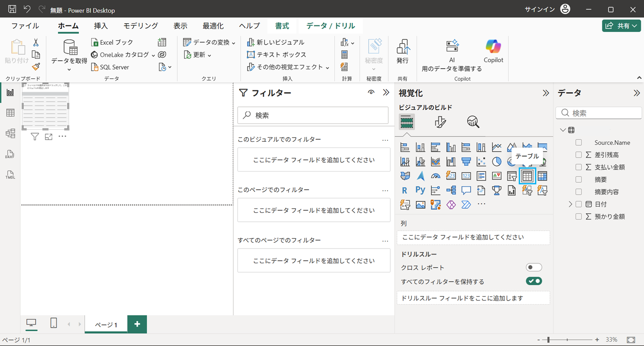The height and width of the screenshot is (346, 644).
Task: Switch to the 挿入 ribbon tab
Action: click(101, 26)
